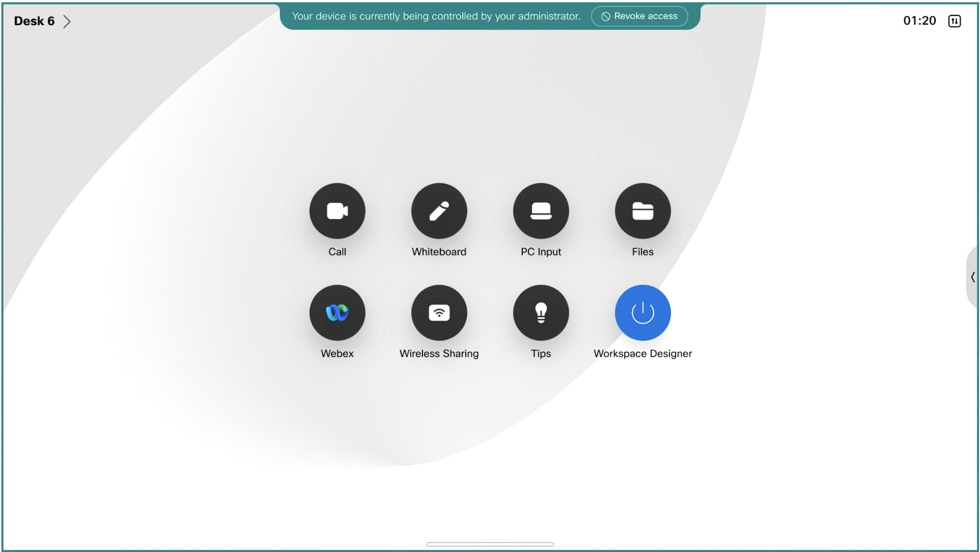Launch the Whiteboard pen icon
This screenshot has width=980, height=552.
(439, 211)
